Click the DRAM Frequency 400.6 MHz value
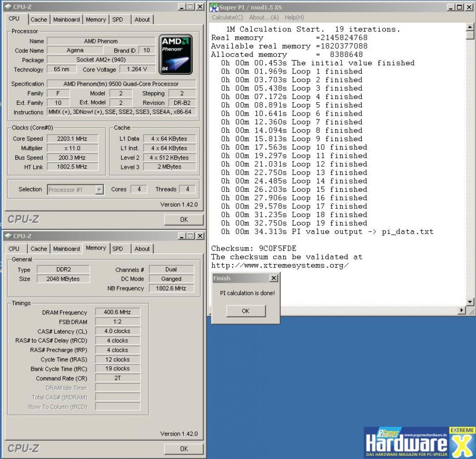Screen dimensions: 476x459 tap(117, 312)
